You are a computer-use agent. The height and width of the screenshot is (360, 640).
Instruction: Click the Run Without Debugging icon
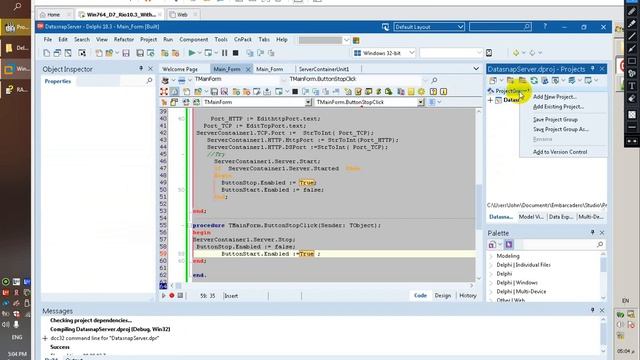point(208,53)
